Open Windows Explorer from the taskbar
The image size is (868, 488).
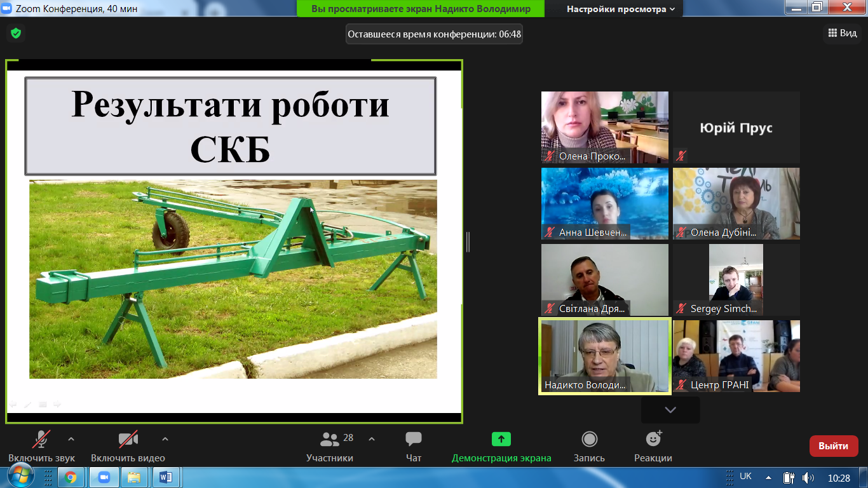tap(134, 477)
